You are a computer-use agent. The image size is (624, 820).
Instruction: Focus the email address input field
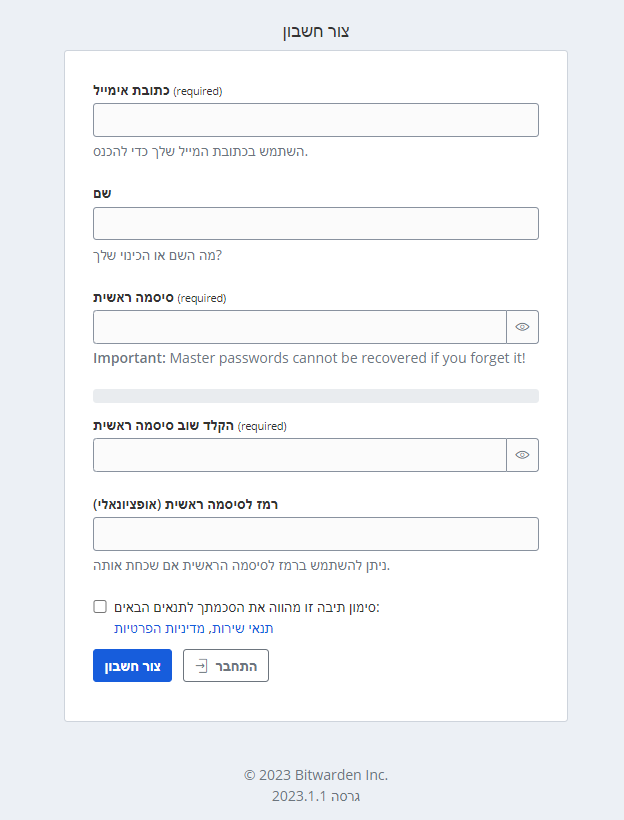click(x=315, y=120)
